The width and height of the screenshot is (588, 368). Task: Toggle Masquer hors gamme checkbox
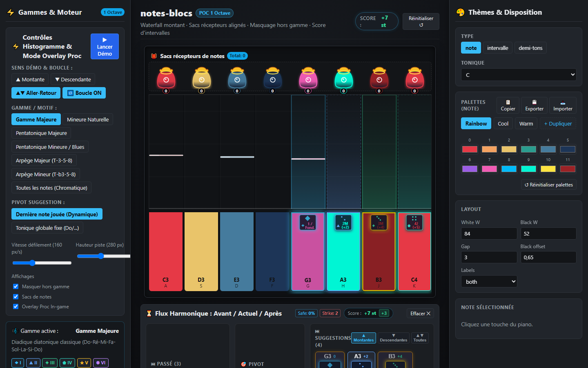(16, 287)
